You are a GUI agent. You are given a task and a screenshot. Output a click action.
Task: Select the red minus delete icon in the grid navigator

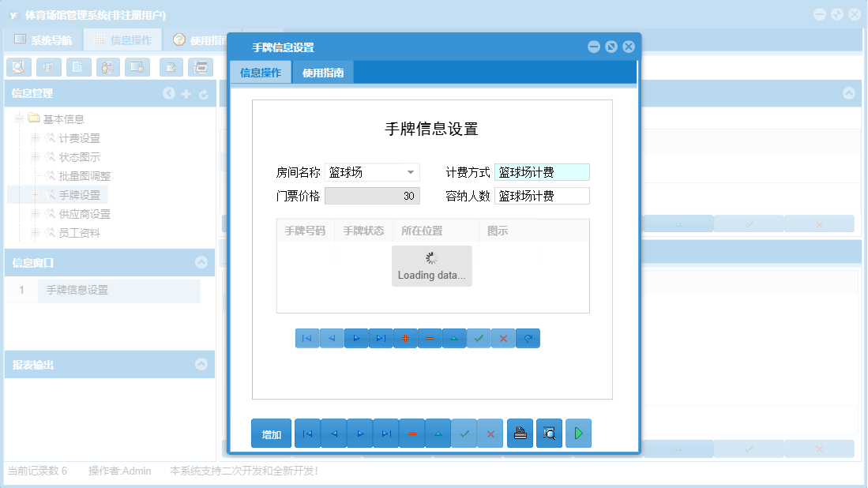[430, 338]
